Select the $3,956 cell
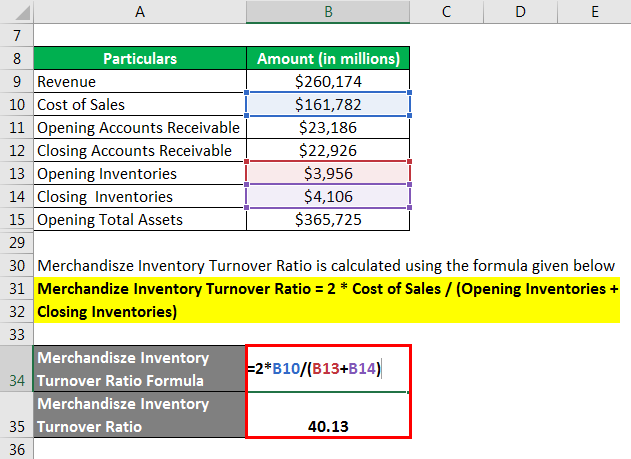 coord(328,173)
